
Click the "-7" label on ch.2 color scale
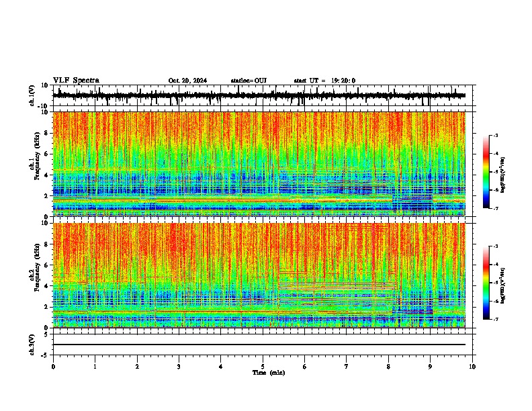coord(496,319)
